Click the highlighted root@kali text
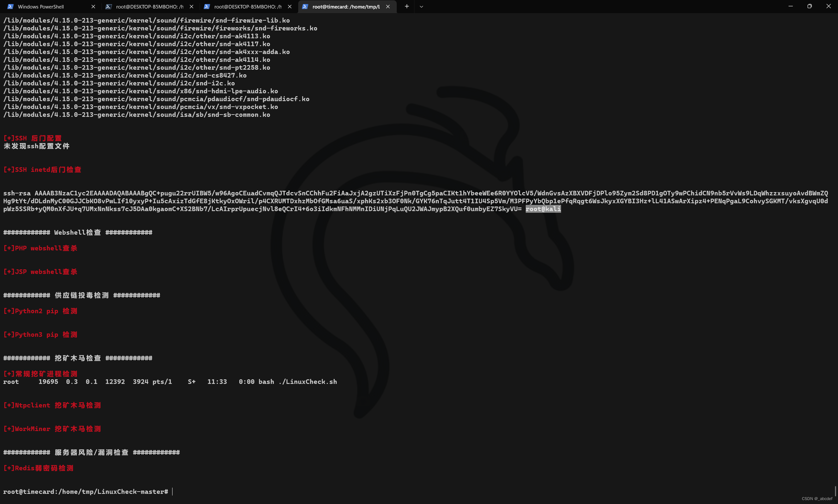 coord(543,209)
